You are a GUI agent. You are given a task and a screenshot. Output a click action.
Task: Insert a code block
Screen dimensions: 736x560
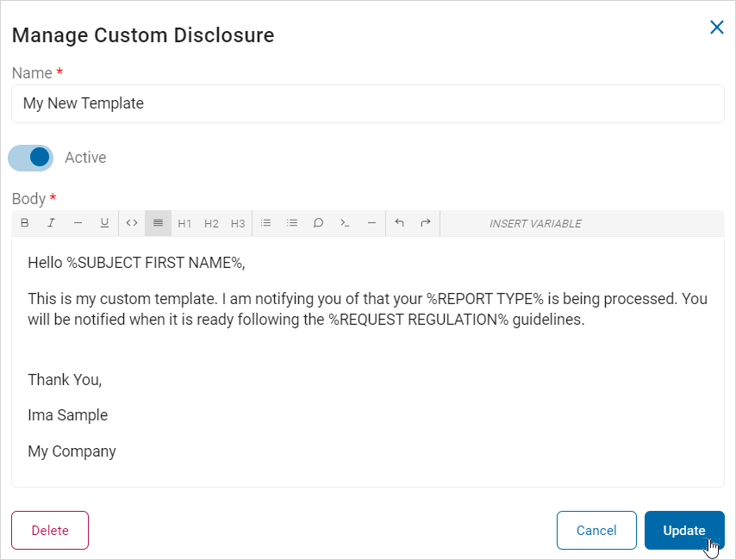[345, 223]
